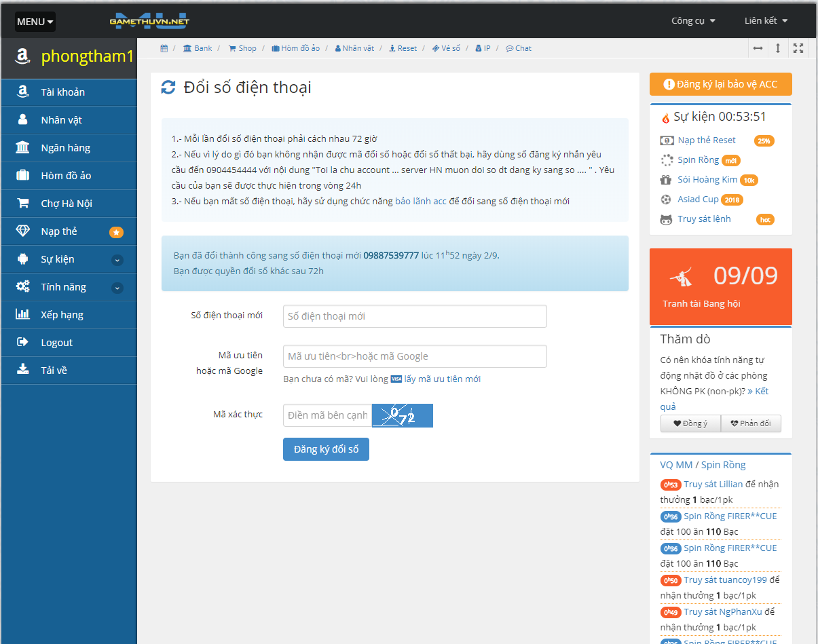Screen dimensions: 818x644
Task: Click the Đăng ký đổi số button
Action: coord(326,449)
